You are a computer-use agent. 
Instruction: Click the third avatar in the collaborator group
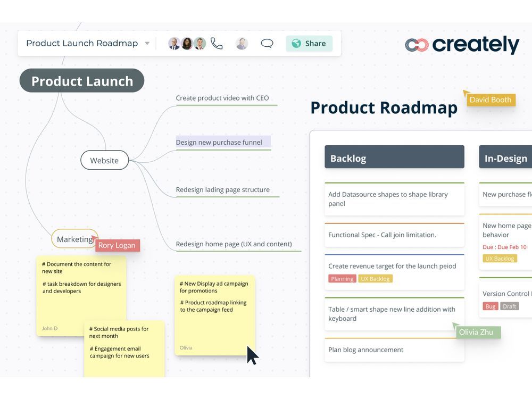(199, 43)
